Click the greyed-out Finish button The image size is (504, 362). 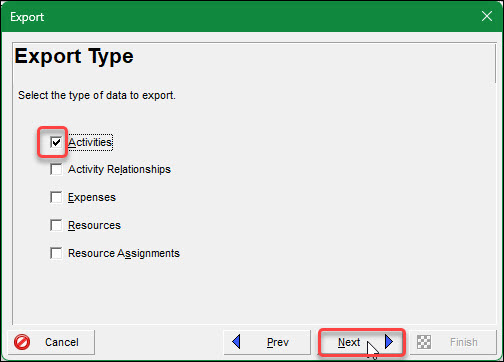(453, 342)
